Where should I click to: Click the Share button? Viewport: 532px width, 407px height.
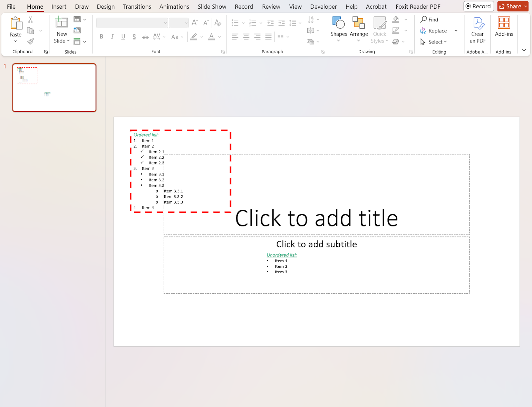(510, 6)
